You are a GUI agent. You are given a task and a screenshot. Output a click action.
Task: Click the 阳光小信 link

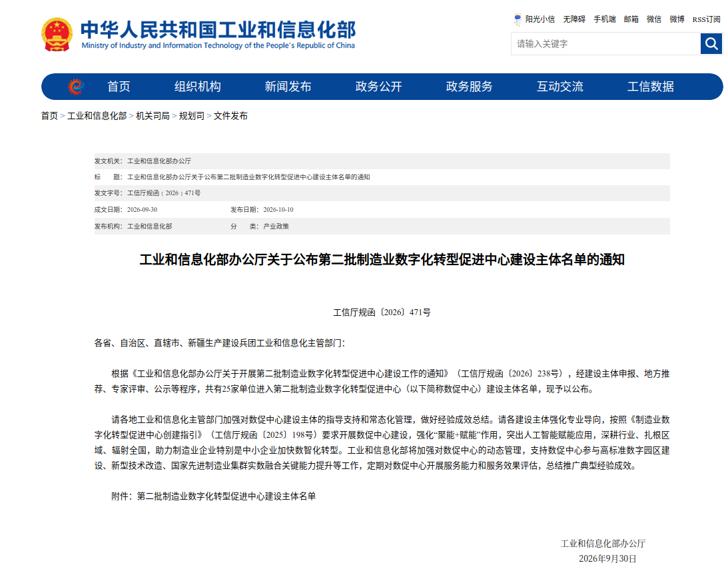(540, 19)
